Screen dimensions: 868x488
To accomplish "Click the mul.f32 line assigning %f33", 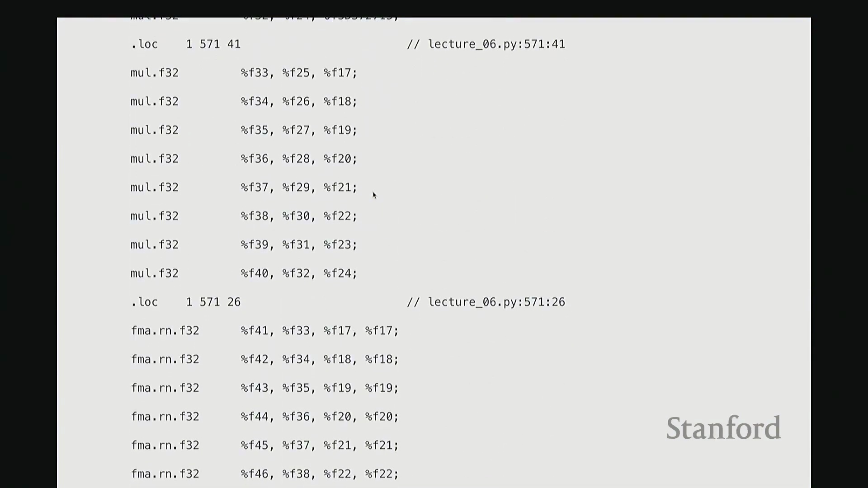I will (x=244, y=73).
